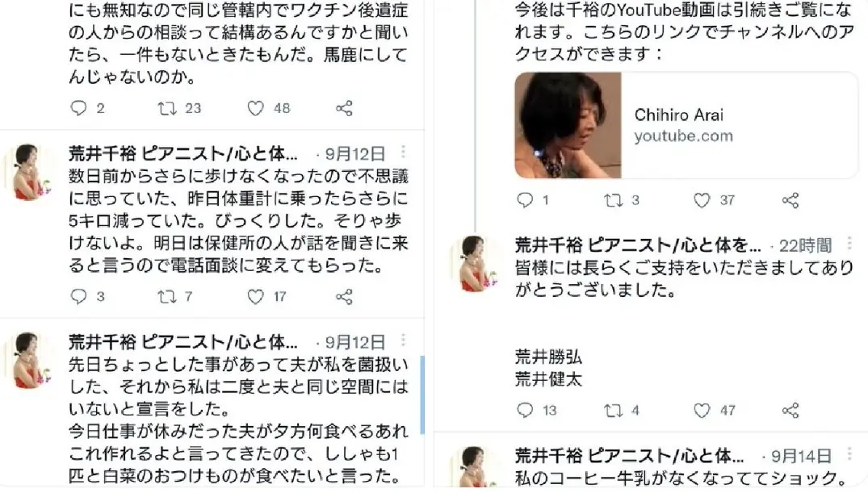Open 荒井千裕 profile name on 22時間 tweet
This screenshot has height=493, width=868.
point(638,245)
